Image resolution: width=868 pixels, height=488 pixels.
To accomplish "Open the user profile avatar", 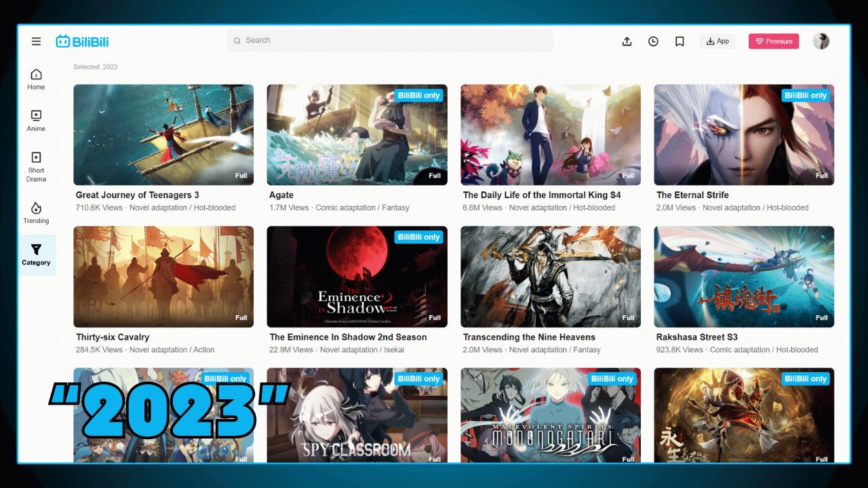I will coord(821,41).
